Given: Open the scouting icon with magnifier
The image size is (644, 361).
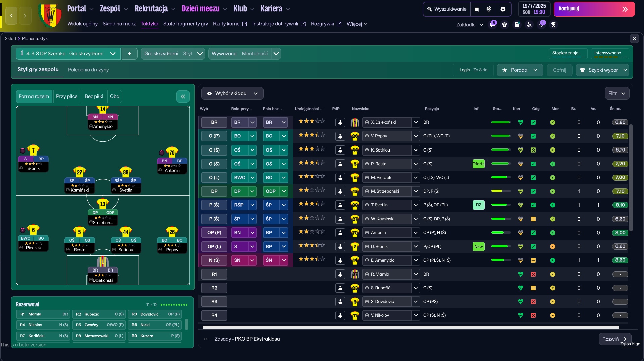Looking at the screenshot, I should pyautogui.click(x=529, y=24).
